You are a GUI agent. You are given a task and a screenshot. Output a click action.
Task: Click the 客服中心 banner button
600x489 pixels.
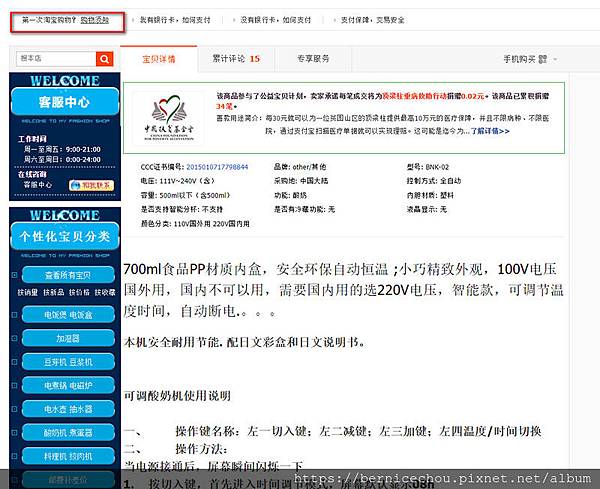(65, 101)
